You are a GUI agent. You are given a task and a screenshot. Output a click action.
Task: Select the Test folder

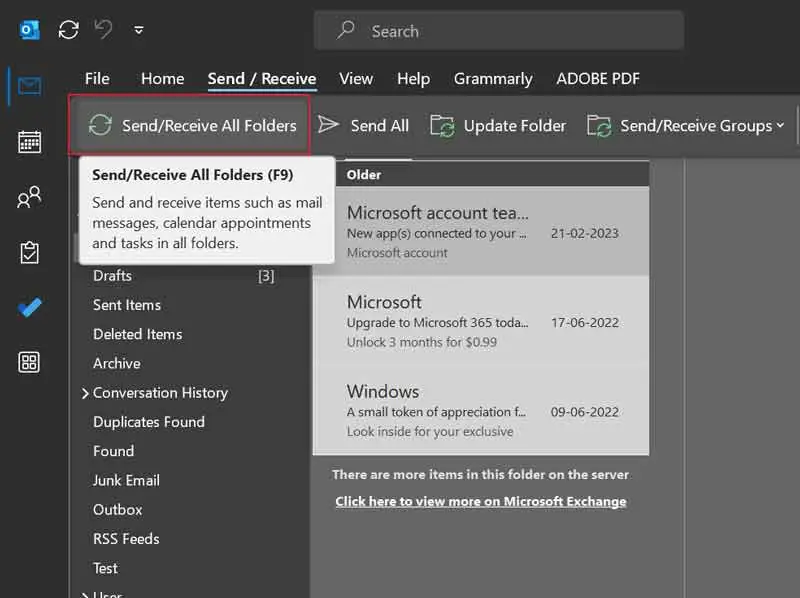[x=105, y=568]
